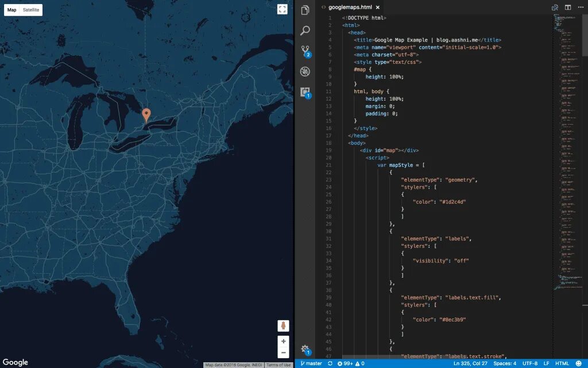Screen dimensions: 588x368
Task: Switch map to Map view
Action: coord(11,10)
